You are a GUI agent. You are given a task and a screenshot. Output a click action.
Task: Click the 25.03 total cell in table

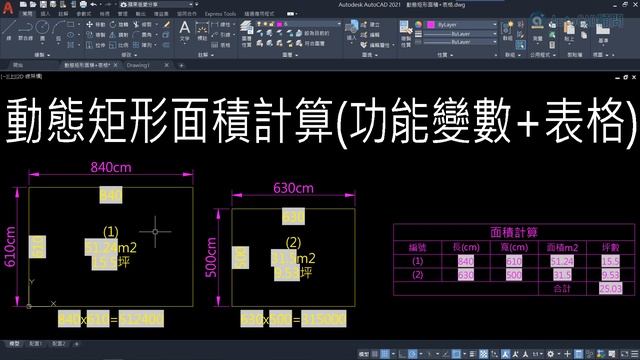tap(611, 289)
